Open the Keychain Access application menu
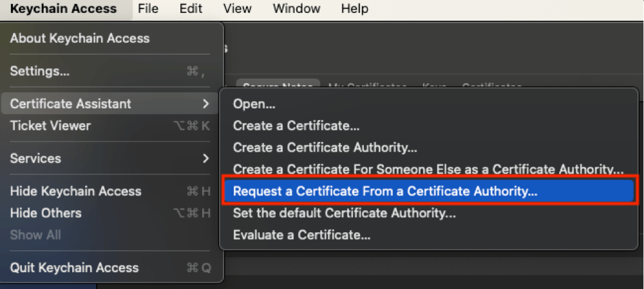The image size is (644, 289). tap(63, 8)
